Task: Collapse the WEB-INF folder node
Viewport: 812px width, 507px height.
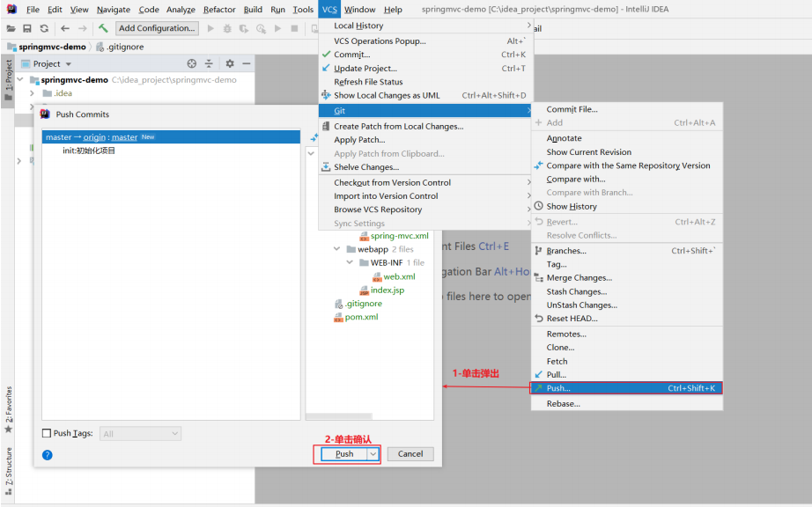Action: (350, 262)
